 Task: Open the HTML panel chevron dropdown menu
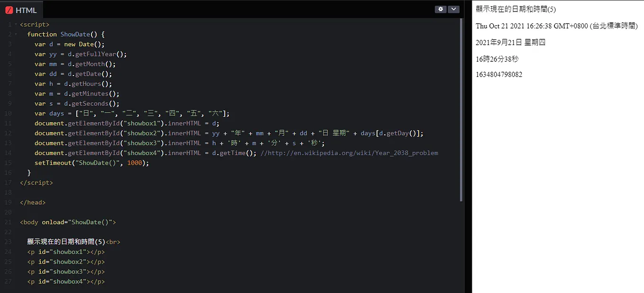coord(454,9)
